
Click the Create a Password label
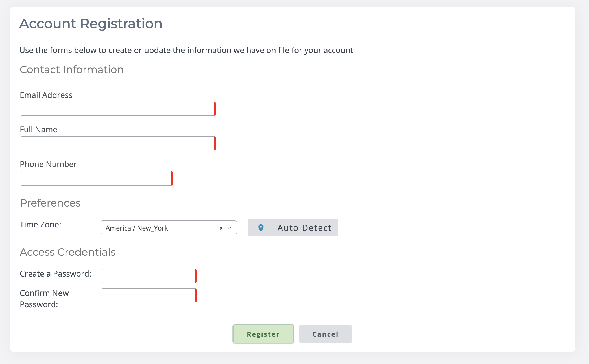tap(56, 274)
